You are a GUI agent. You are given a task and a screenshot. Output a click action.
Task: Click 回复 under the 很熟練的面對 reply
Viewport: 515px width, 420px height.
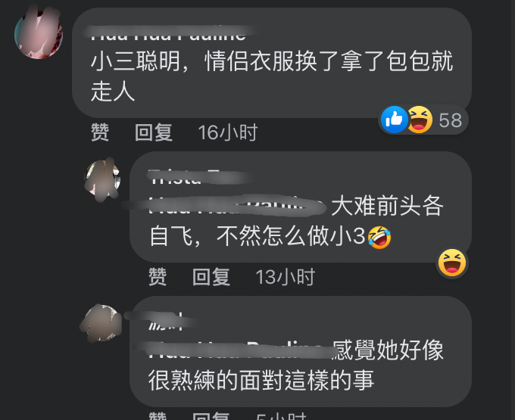click(211, 416)
